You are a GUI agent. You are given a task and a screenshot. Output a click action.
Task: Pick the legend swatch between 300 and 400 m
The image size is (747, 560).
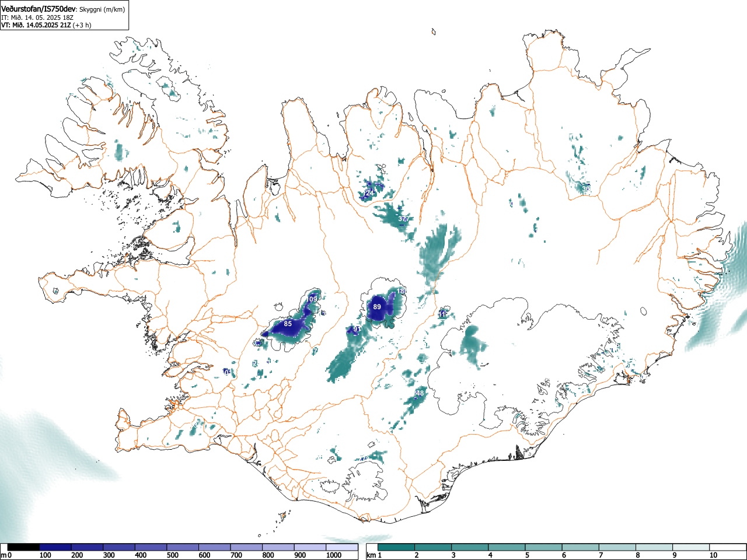tap(119, 547)
